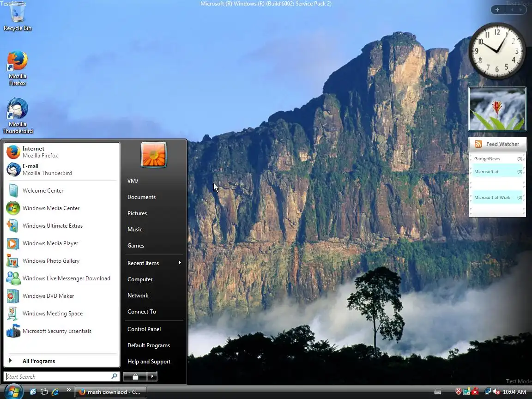Open the Microsoft at feed entry
Viewport: 532px width, 399px height.
click(x=497, y=172)
